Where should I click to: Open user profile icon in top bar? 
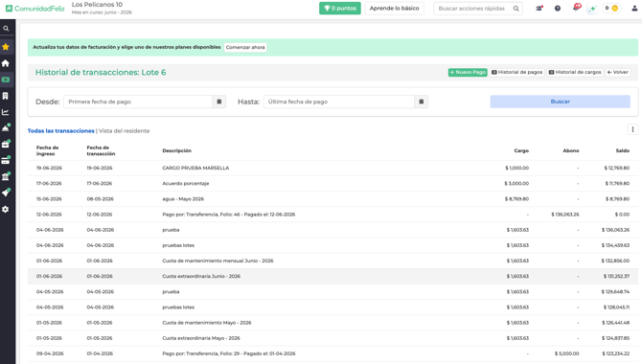click(634, 9)
